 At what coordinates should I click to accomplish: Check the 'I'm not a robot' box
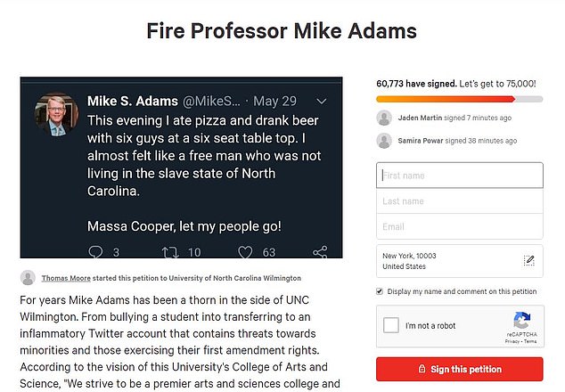[391, 325]
